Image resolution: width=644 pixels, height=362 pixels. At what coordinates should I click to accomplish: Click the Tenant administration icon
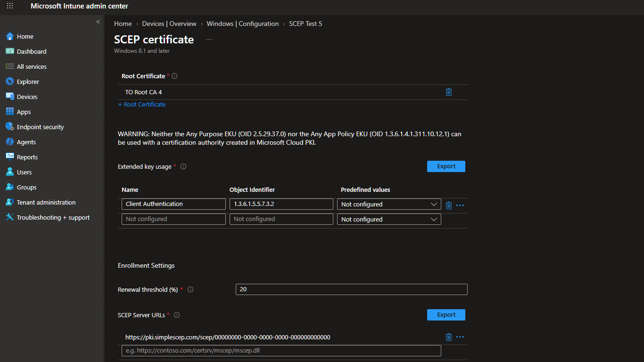pyautogui.click(x=10, y=202)
